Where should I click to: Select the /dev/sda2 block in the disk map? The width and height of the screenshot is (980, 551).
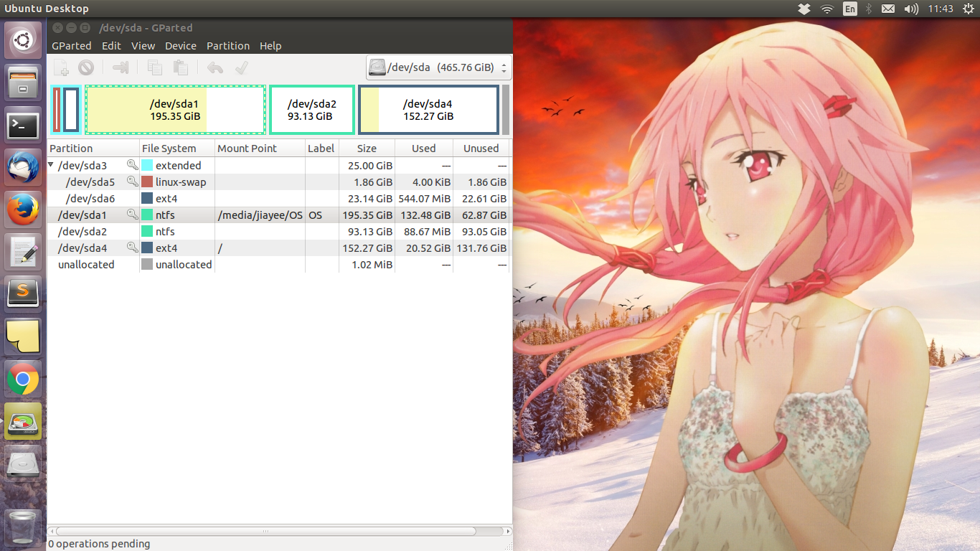point(312,110)
